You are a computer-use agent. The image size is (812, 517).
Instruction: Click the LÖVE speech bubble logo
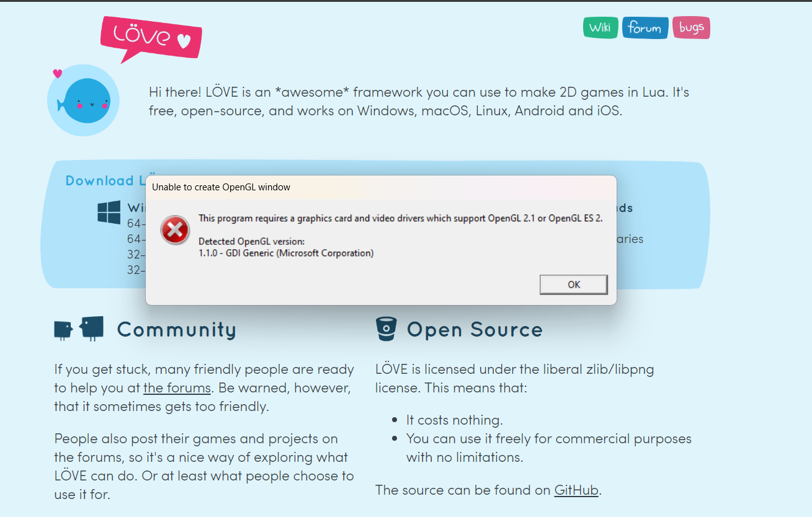151,38
